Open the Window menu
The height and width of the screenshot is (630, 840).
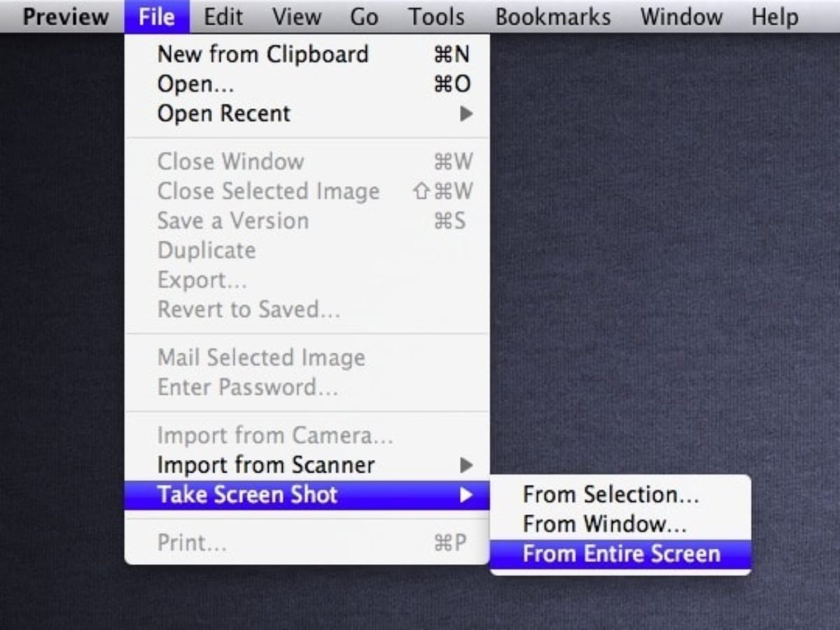click(682, 17)
